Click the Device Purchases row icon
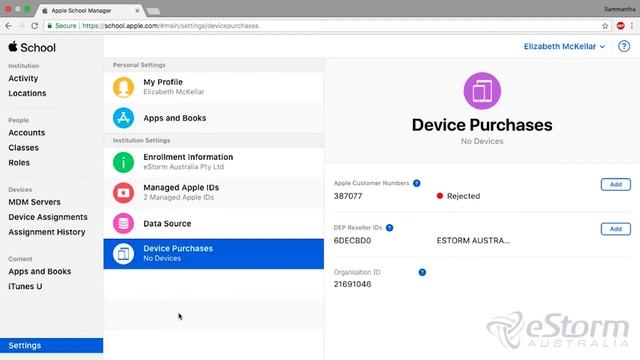Screen dimensions: 640x360 coord(123,253)
